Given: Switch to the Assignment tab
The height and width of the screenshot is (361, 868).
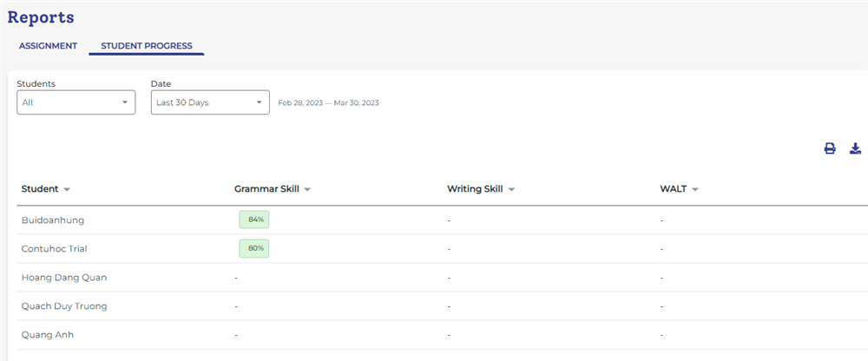Looking at the screenshot, I should point(49,46).
